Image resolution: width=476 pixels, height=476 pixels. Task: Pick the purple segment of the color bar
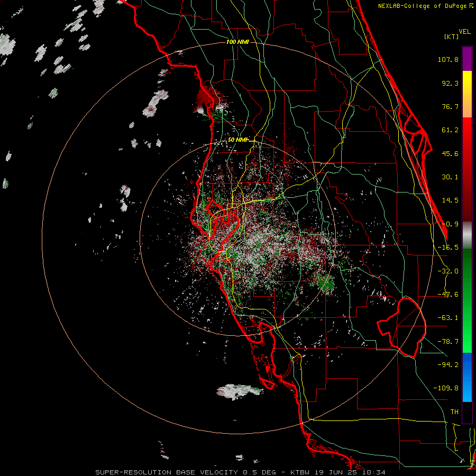[x=467, y=59]
